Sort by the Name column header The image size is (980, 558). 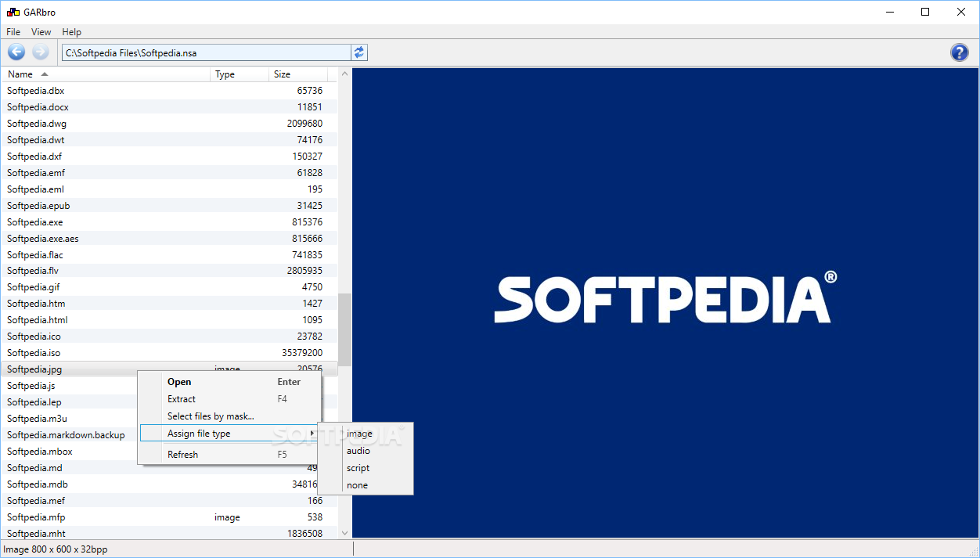click(x=106, y=74)
